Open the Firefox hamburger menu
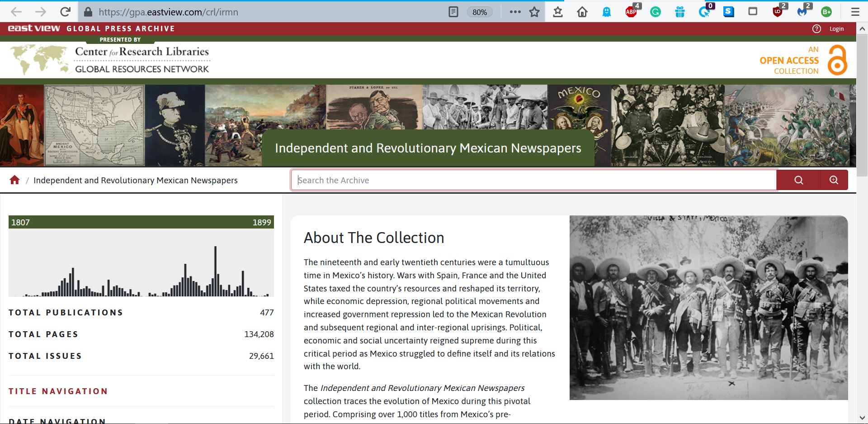Viewport: 868px width, 424px height. (x=855, y=12)
